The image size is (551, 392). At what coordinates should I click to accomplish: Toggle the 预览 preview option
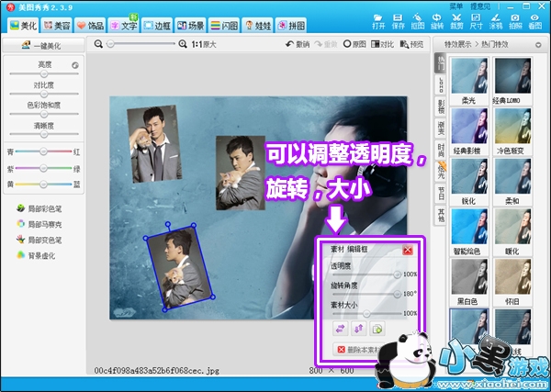(x=413, y=43)
